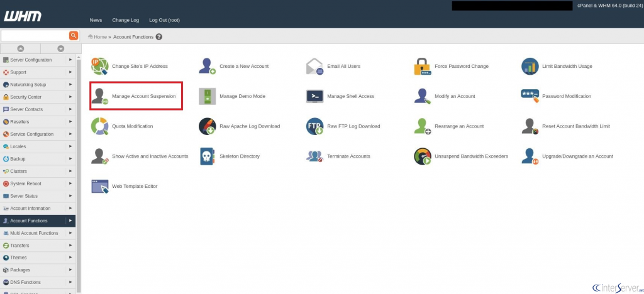The image size is (644, 294).
Task: Open the Password Modification link text
Action: (x=567, y=96)
